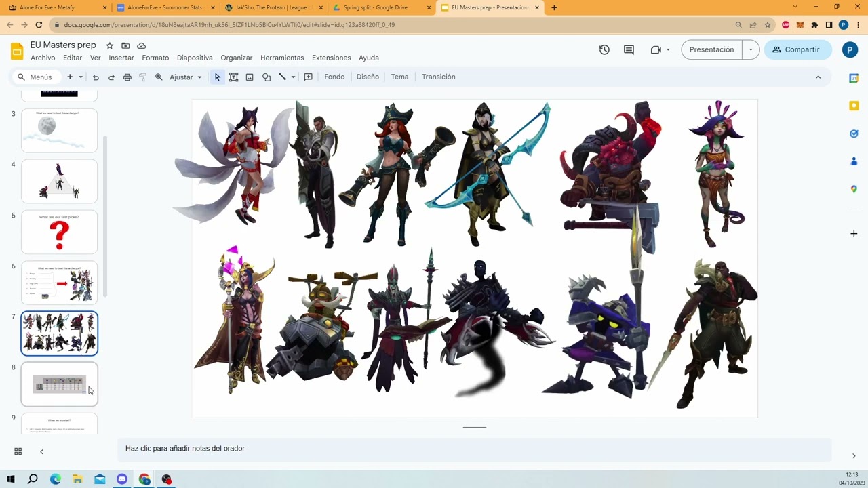
Task: Select slide 6 thumbnail
Action: [x=60, y=283]
